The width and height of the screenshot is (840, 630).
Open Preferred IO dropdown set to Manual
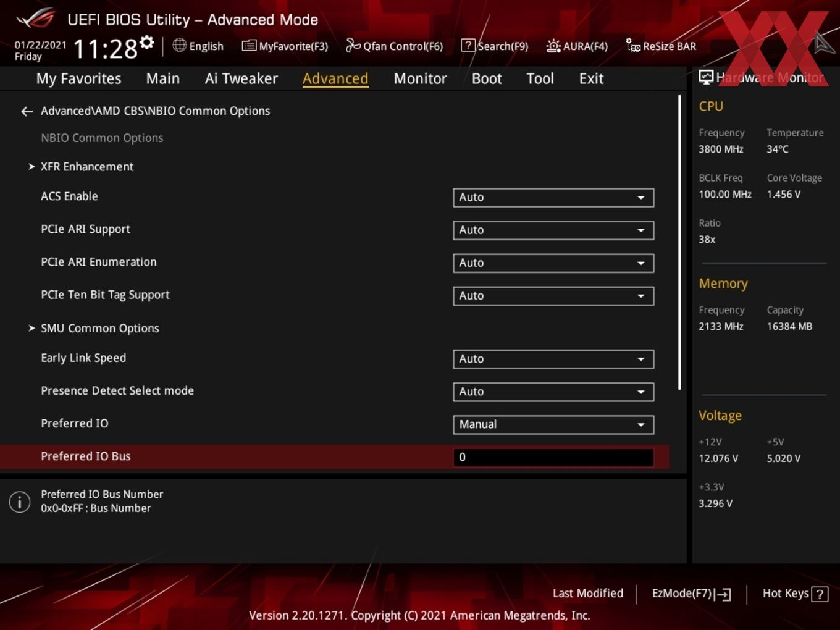(x=553, y=424)
